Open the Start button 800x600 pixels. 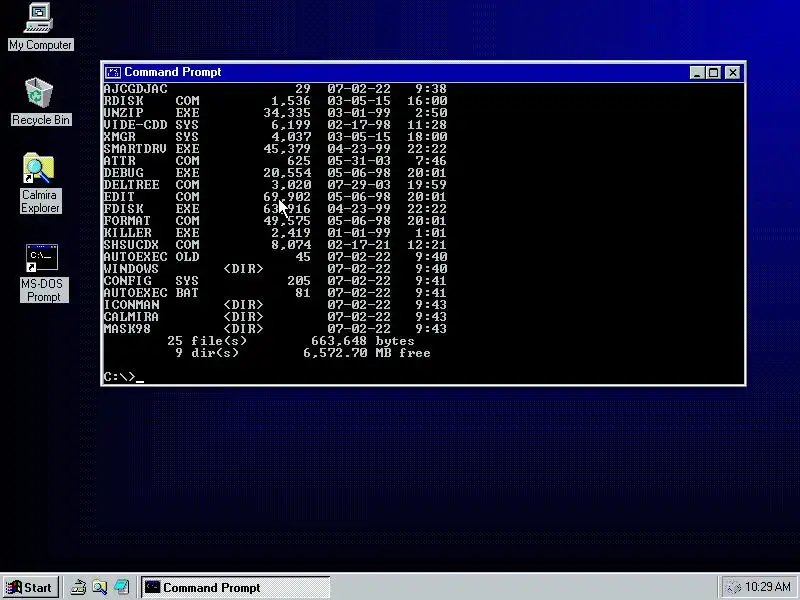coord(30,587)
